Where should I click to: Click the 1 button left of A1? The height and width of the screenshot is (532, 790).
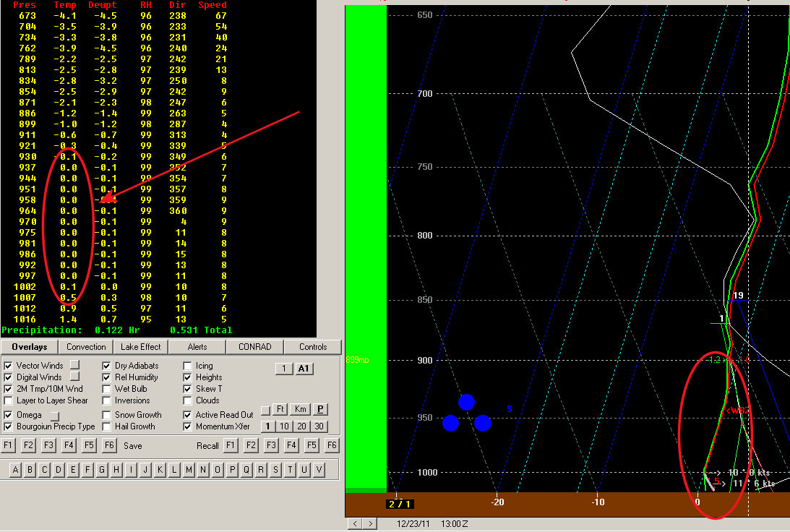click(284, 369)
